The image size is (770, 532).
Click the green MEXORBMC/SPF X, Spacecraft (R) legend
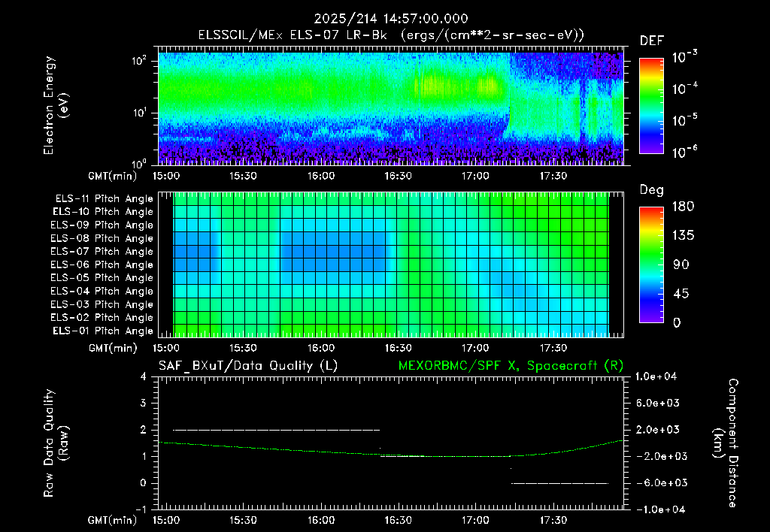tap(511, 366)
